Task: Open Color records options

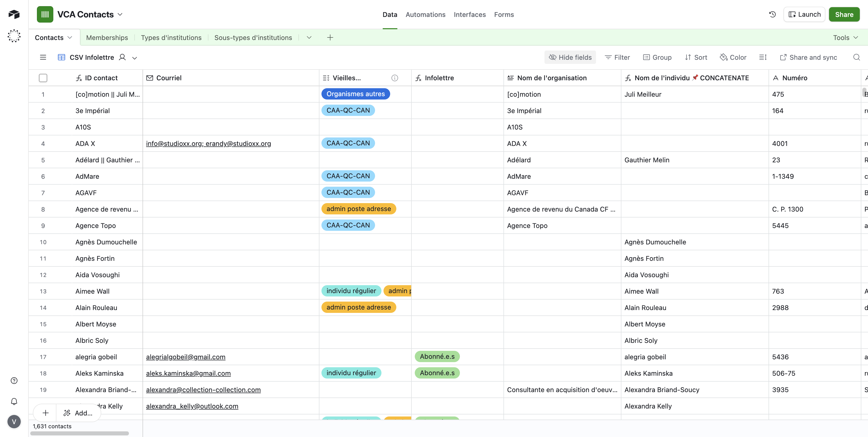Action: pos(733,57)
